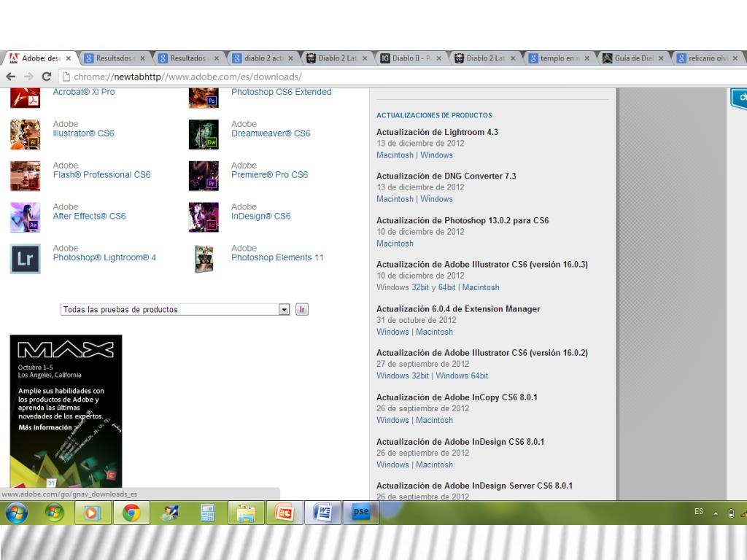
Task: Open the Adobe Illustrator CS6 product icon
Action: point(26,134)
